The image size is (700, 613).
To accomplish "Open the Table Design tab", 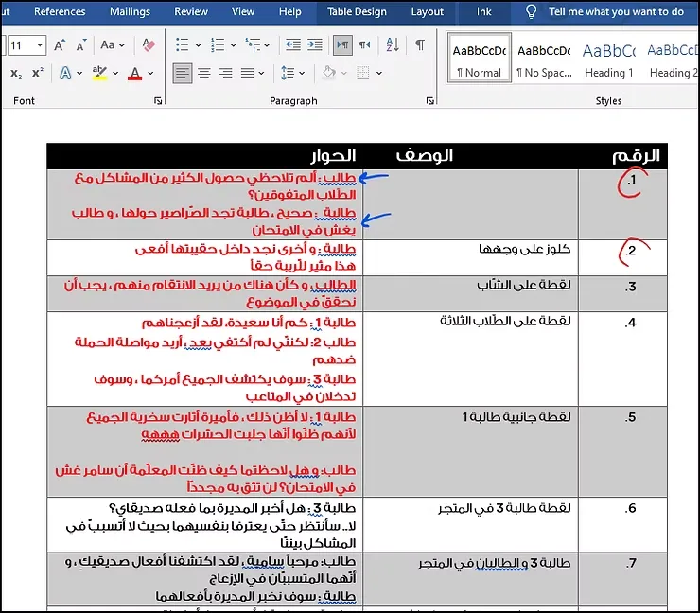I will click(x=357, y=11).
